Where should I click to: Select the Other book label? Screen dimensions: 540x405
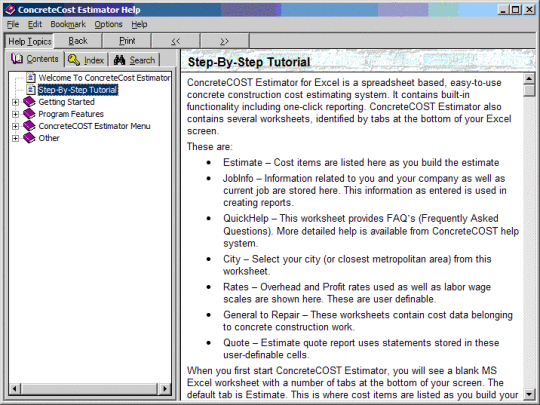click(49, 138)
